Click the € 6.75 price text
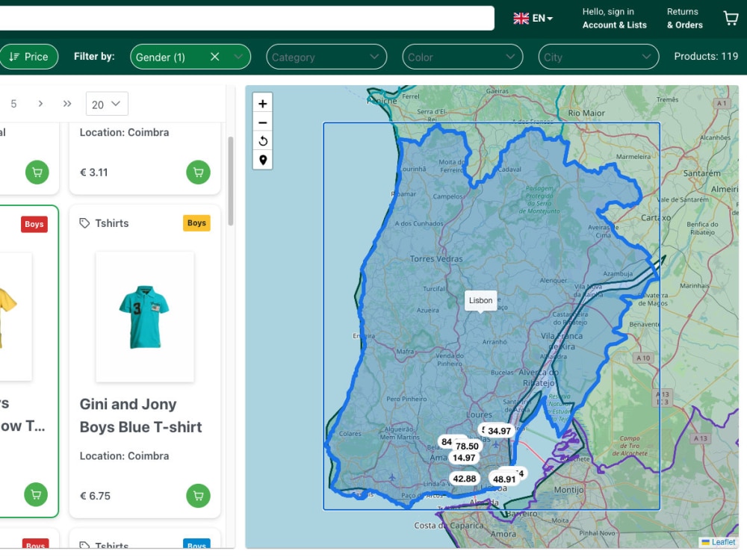Image resolution: width=747 pixels, height=560 pixels. (95, 496)
